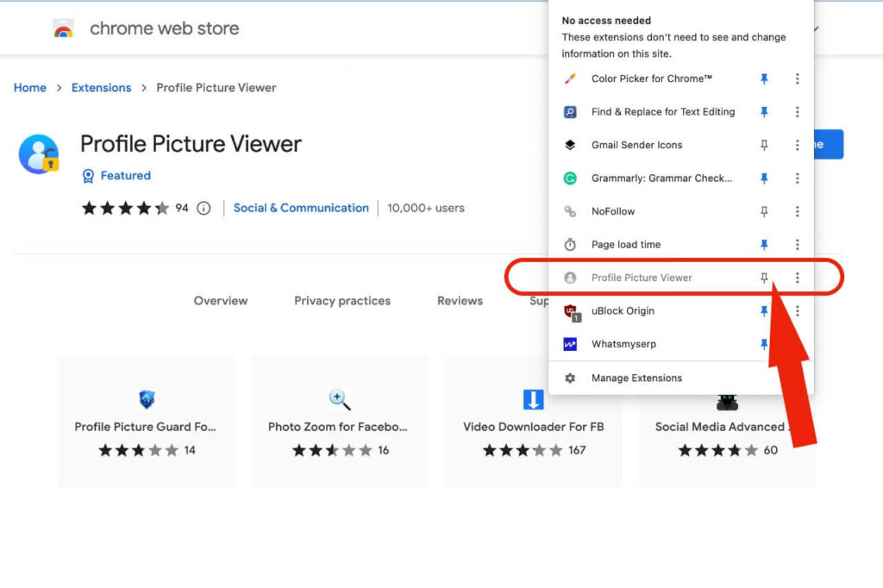Screen dimensions: 883x588
Task: Pin Profile Picture Viewer to toolbar
Action: click(764, 278)
